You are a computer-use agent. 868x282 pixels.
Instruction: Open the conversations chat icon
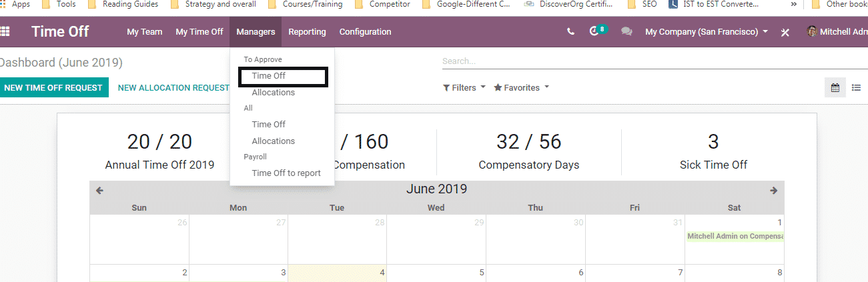click(626, 31)
